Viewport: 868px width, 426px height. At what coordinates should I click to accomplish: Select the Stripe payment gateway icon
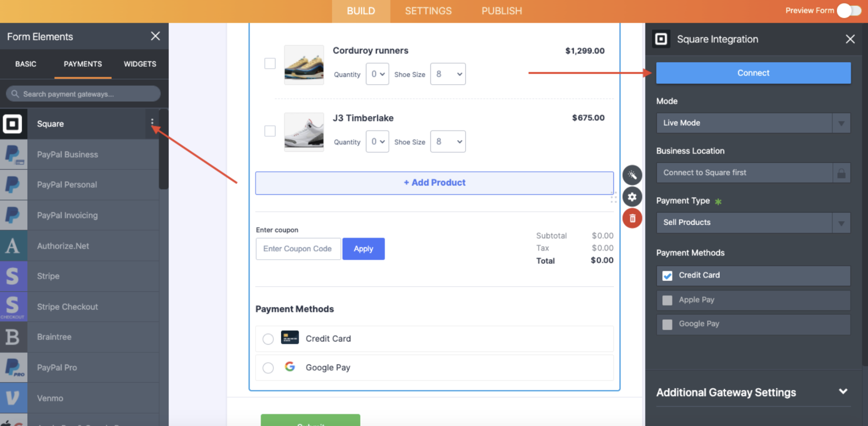point(13,276)
